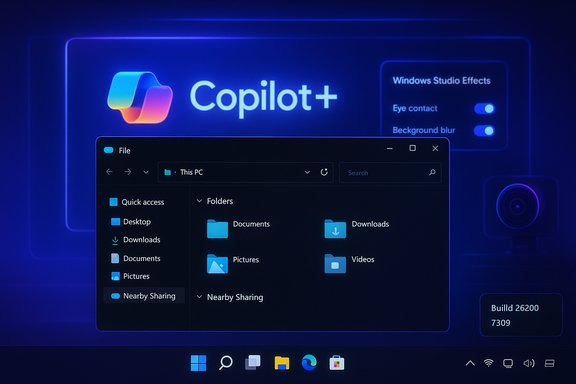Click the Quick access sidebar icon
576x384 pixels.
[x=114, y=202]
